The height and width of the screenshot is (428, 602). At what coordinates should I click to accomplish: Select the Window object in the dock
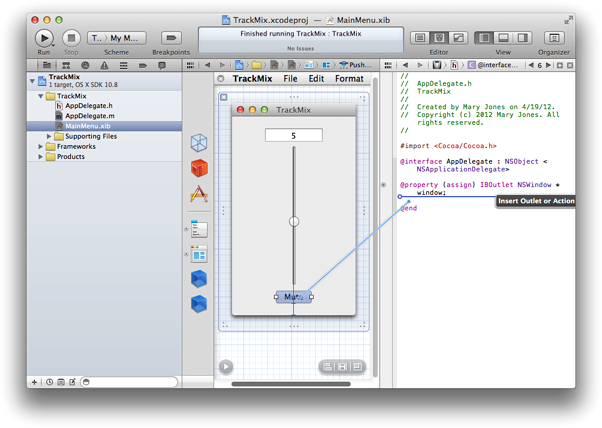(x=199, y=254)
